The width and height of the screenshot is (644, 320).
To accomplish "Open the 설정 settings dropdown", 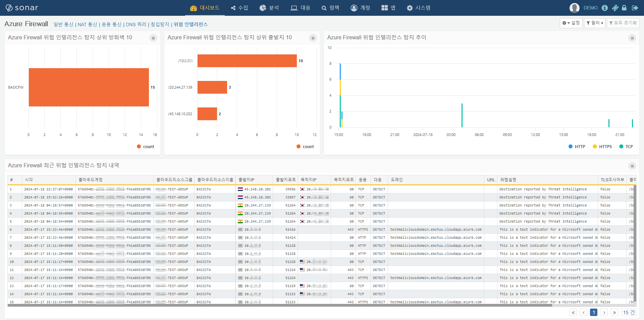I will [x=571, y=23].
